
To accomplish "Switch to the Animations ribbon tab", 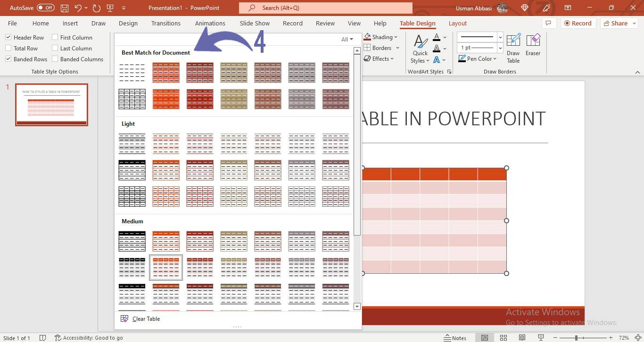I will coord(210,23).
